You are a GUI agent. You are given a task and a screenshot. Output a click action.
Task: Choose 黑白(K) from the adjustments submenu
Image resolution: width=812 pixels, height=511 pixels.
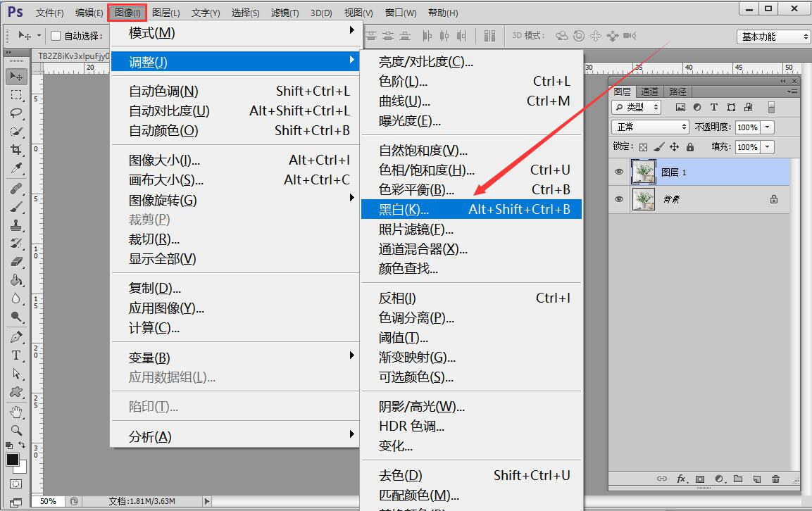(x=471, y=209)
